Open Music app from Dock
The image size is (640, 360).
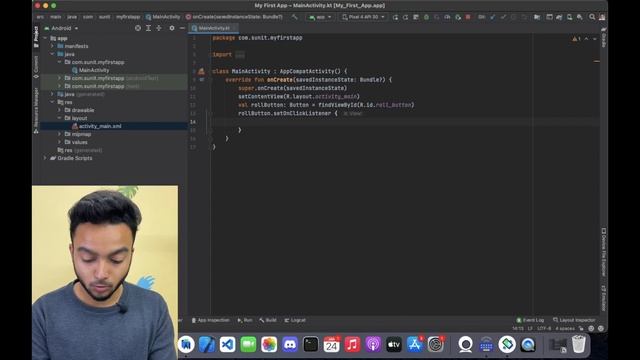[x=352, y=344]
